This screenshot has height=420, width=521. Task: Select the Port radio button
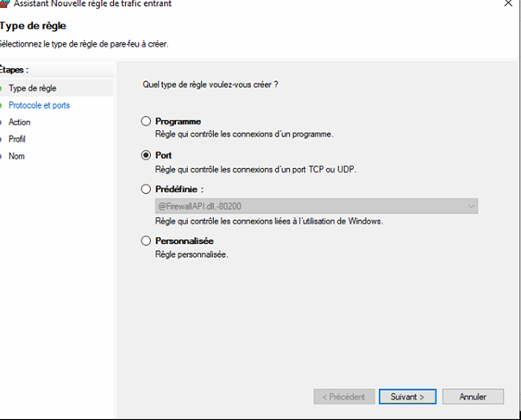146,155
